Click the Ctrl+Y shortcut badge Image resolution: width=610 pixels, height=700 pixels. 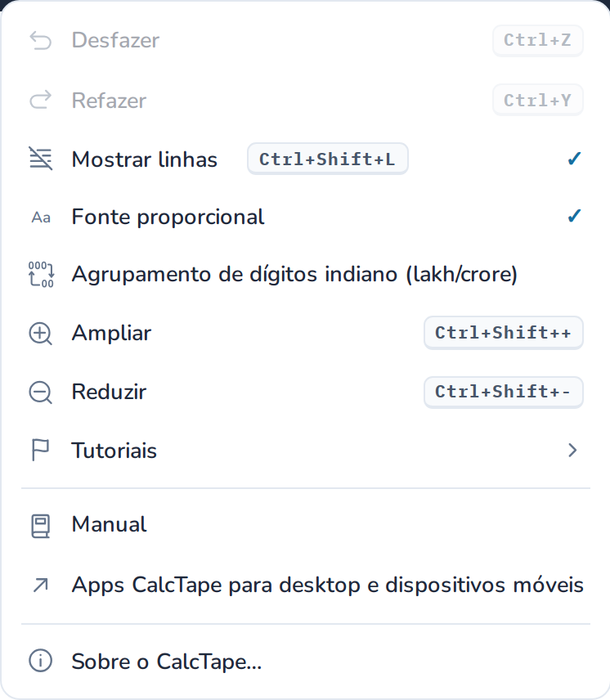pyautogui.click(x=538, y=100)
